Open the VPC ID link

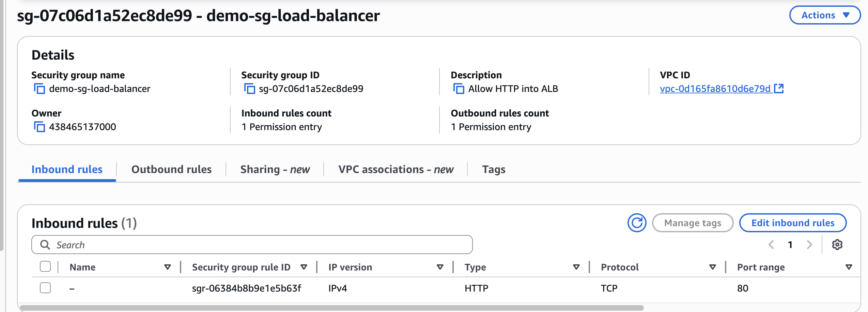[x=715, y=89]
